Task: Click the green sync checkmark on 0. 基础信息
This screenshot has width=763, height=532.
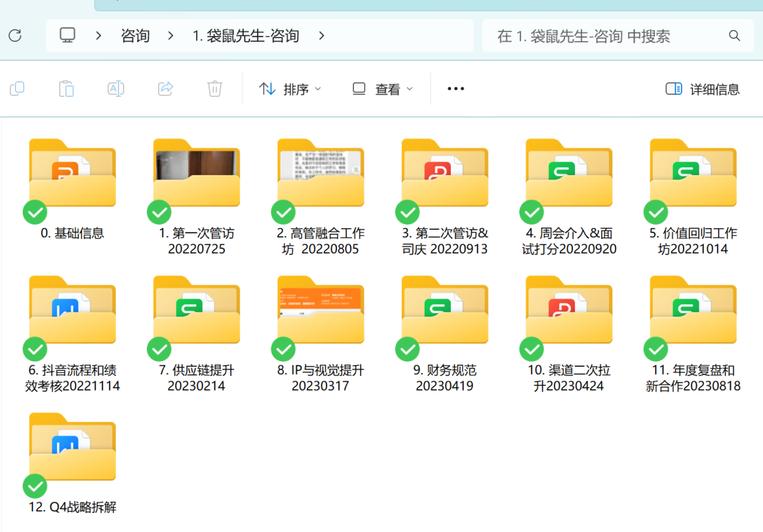Action: (x=35, y=211)
